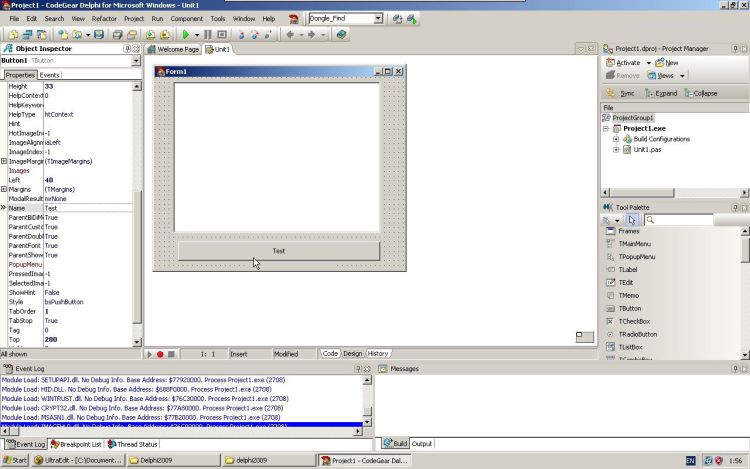The height and width of the screenshot is (469, 750).
Task: Pin the Object Inspector panel
Action: tap(127, 49)
